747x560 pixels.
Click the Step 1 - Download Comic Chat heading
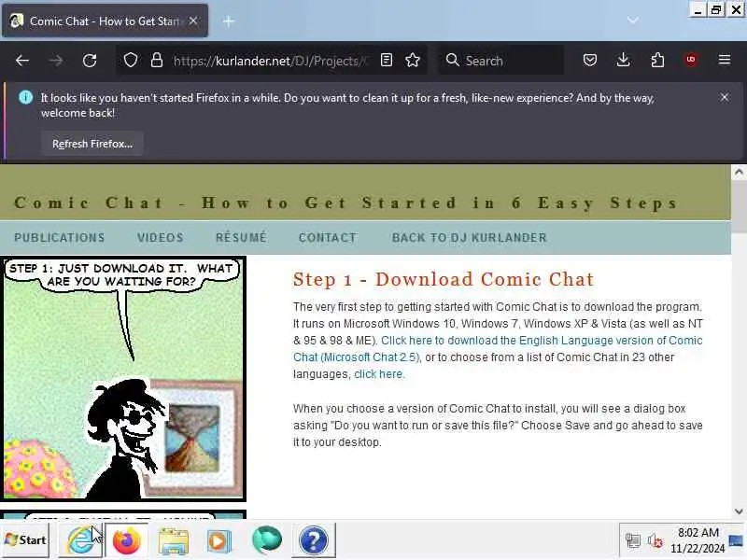point(444,279)
